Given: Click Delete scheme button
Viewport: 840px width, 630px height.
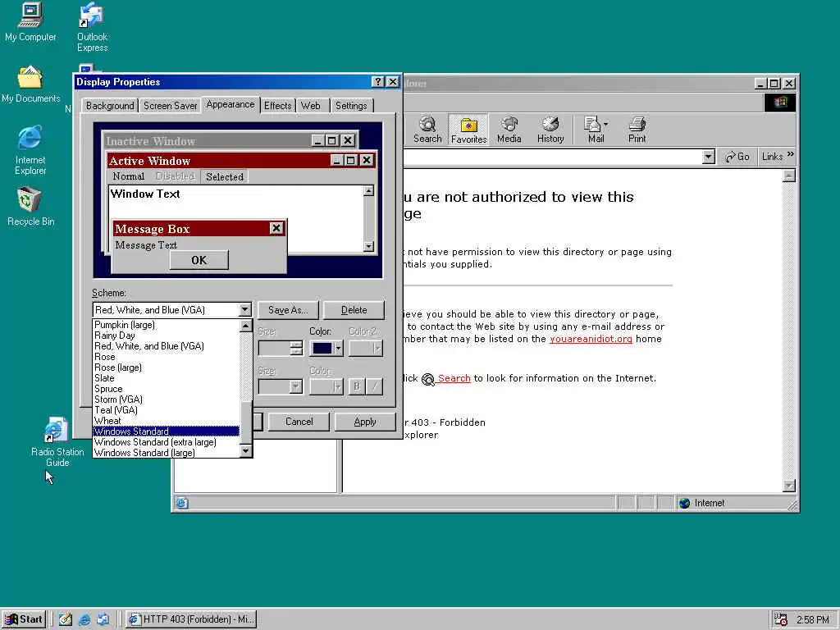Looking at the screenshot, I should [354, 309].
